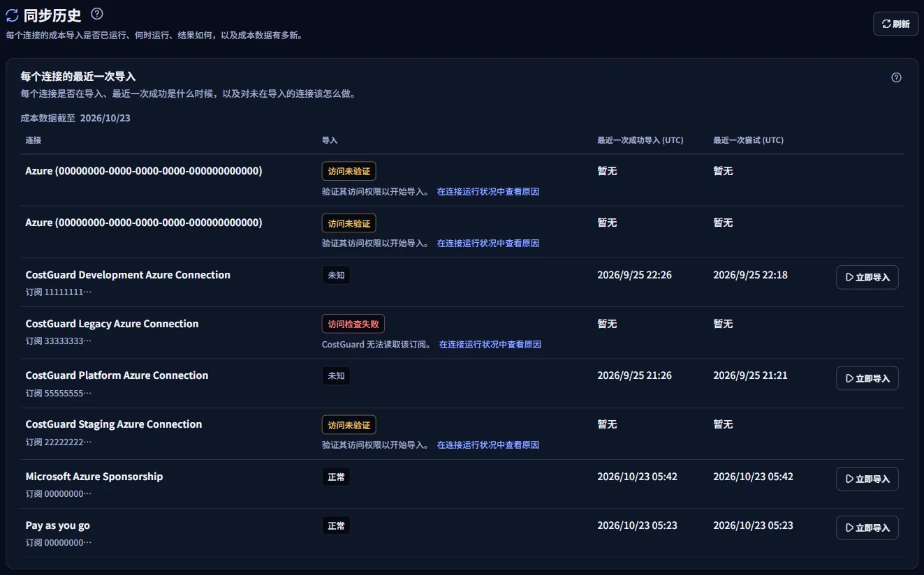Viewport: 924px width, 575px height.
Task: Open 在连接运行状况中查看原因 link for CostGuard Legacy
Action: point(490,345)
